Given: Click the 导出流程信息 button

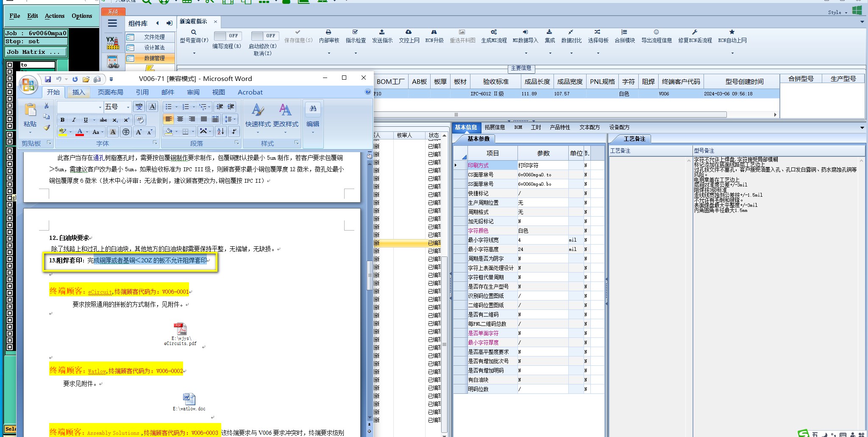Looking at the screenshot, I should click(657, 36).
